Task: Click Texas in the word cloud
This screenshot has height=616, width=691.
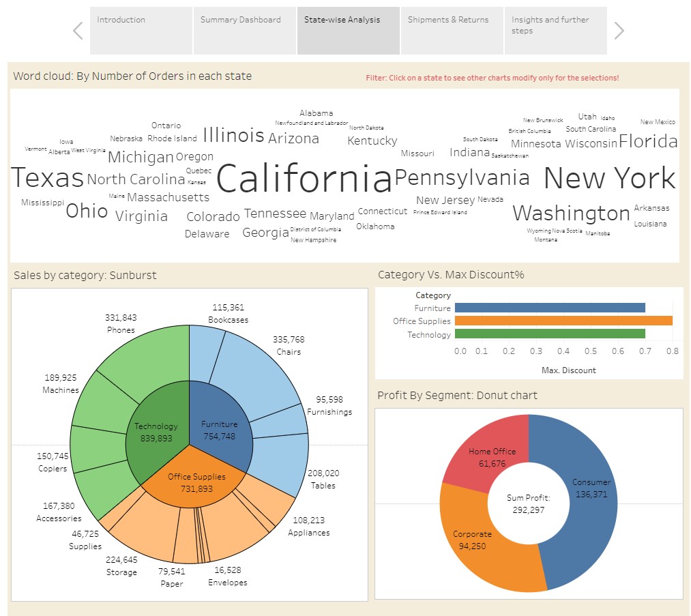Action: click(x=47, y=178)
